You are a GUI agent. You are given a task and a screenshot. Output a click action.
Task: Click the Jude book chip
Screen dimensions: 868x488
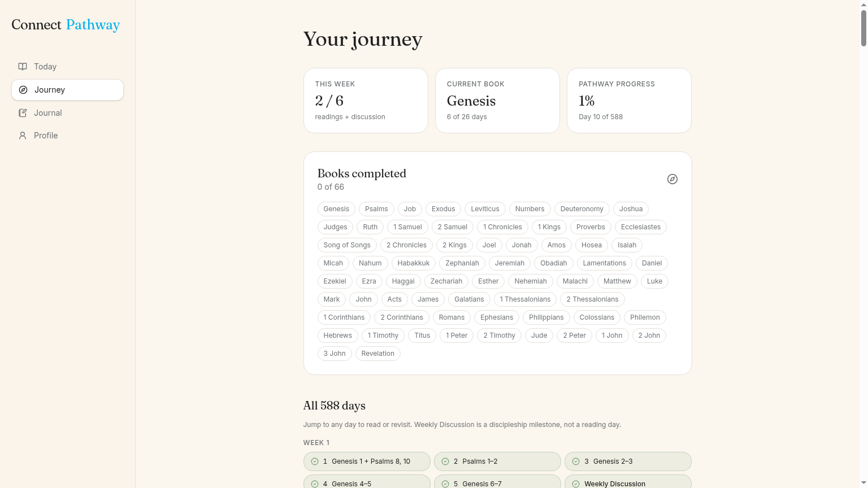539,335
